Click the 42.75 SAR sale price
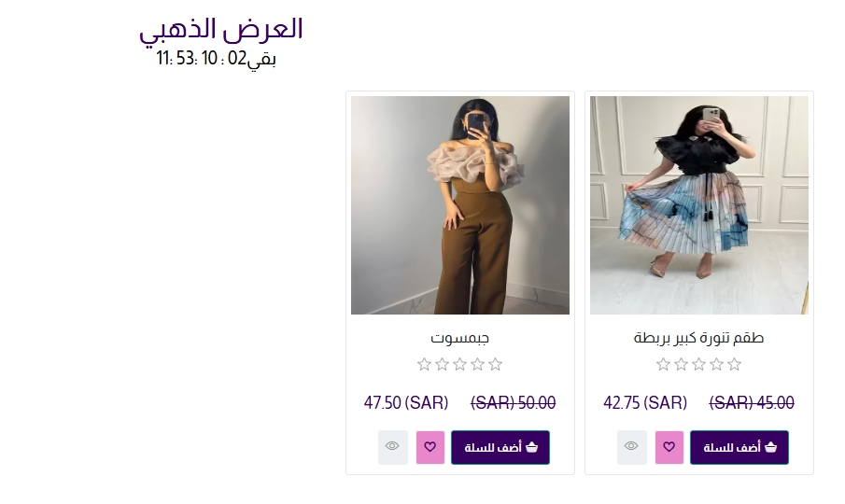The height and width of the screenshot is (504, 845). [x=645, y=403]
